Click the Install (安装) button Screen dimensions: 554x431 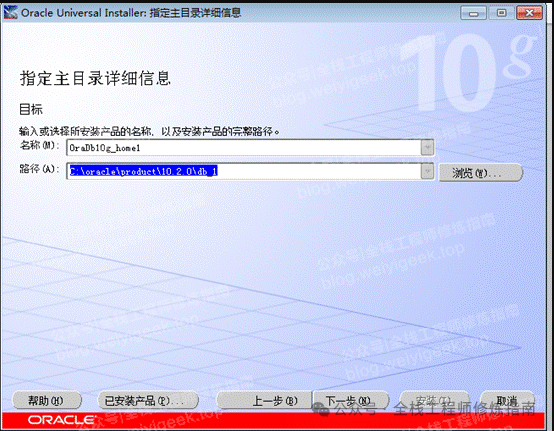click(435, 401)
